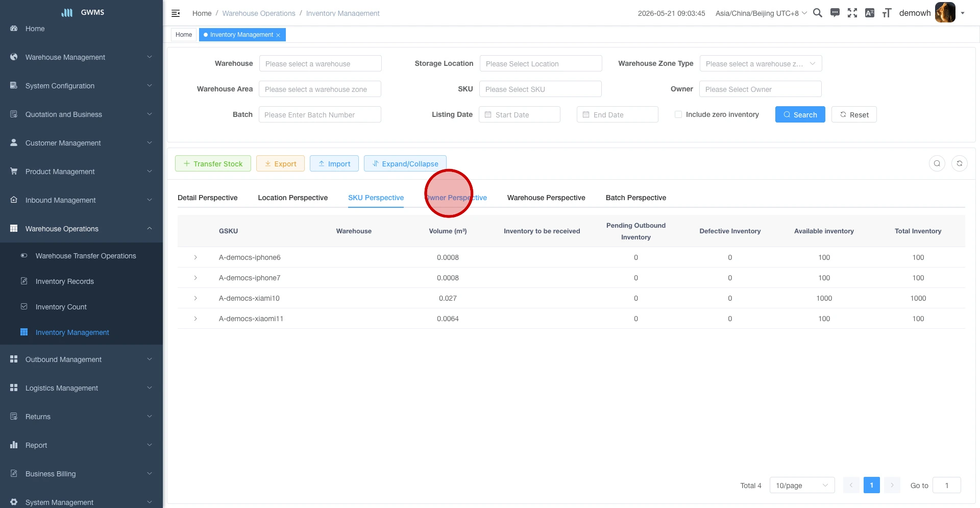Click the Reset button
The height and width of the screenshot is (508, 980).
(x=854, y=114)
